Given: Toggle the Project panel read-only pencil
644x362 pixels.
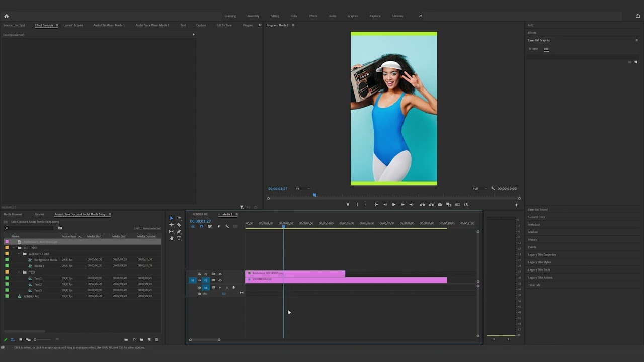Looking at the screenshot, I should (x=6, y=340).
